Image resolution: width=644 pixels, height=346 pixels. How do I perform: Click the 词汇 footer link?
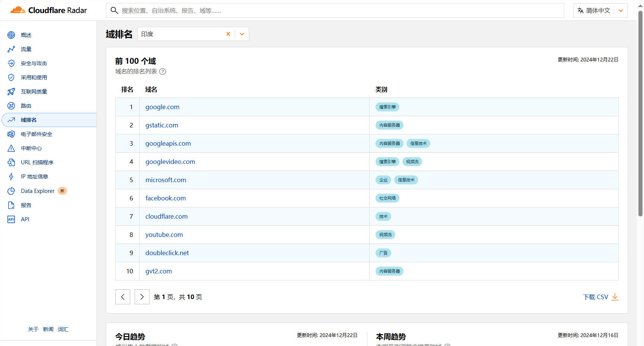63,329
